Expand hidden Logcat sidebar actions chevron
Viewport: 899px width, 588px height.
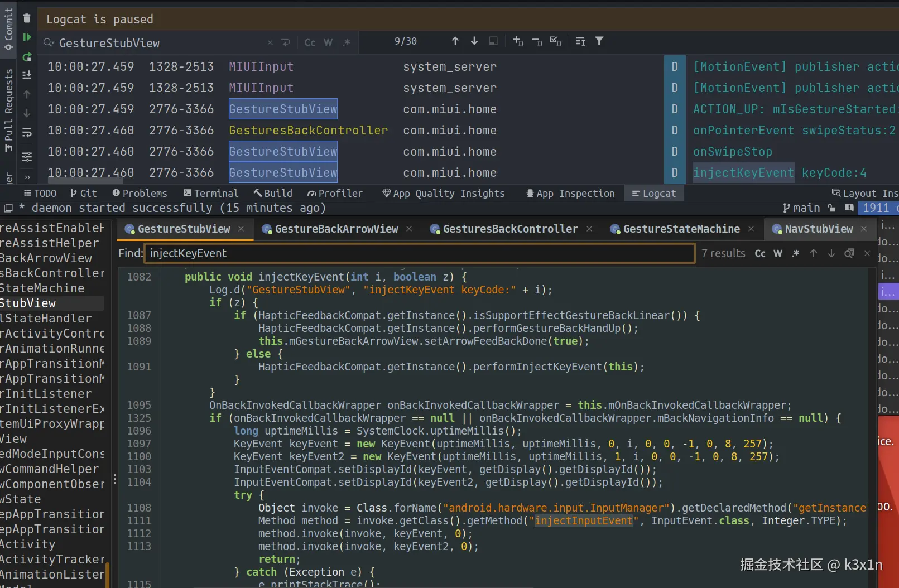27,177
